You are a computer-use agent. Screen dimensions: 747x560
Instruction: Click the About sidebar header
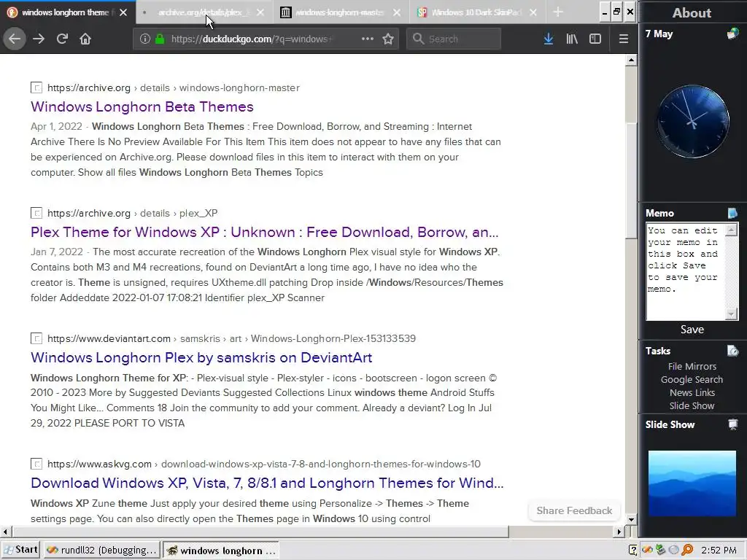tap(692, 13)
